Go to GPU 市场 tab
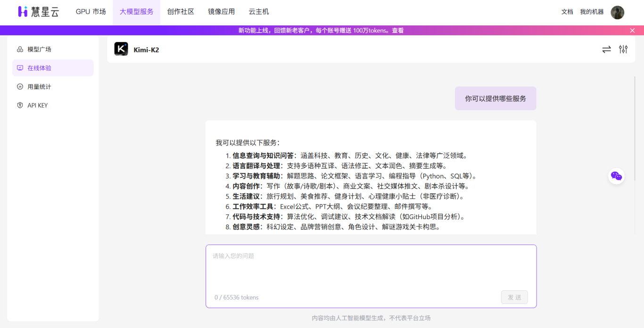Image resolution: width=644 pixels, height=328 pixels. [x=91, y=12]
